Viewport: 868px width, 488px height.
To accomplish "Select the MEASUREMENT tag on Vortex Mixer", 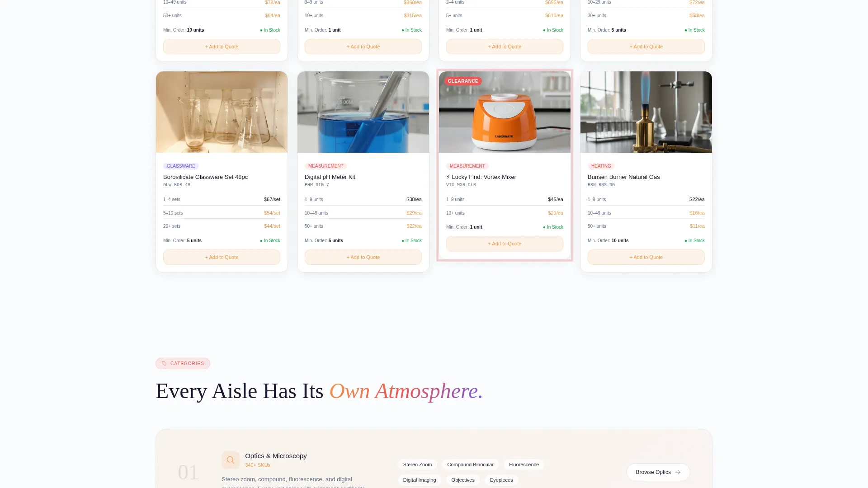I will click(x=467, y=166).
